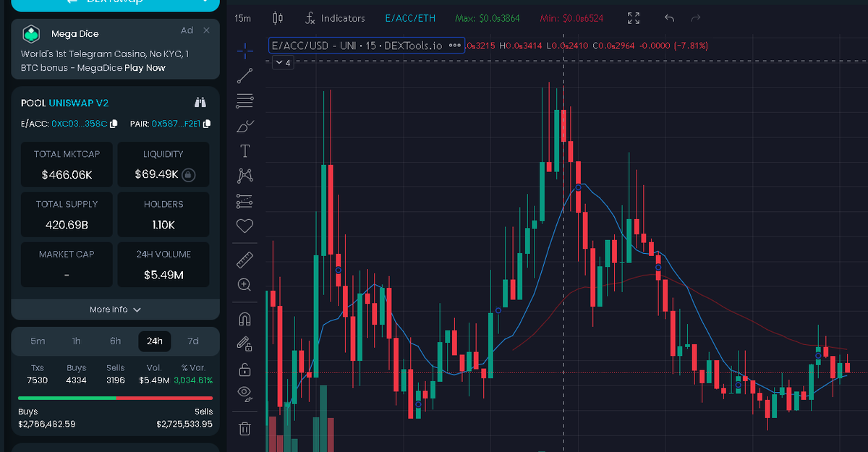This screenshot has height=452, width=868.
Task: Click the chart change value (-7.81%)
Action: (690, 46)
